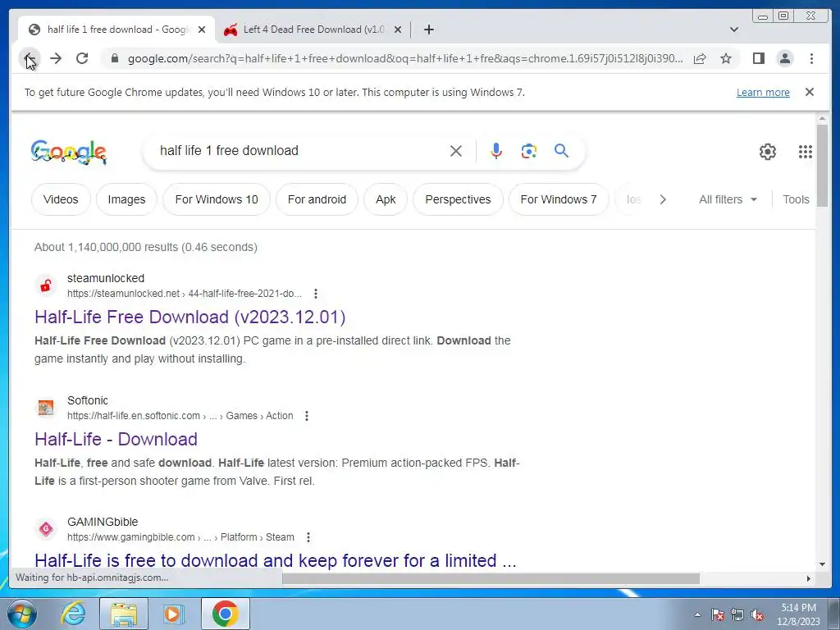Click the scroll right arrow at bottom

tap(808, 578)
